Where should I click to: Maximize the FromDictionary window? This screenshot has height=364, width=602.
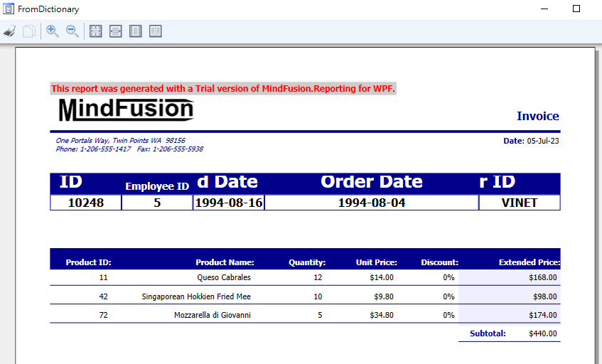(576, 9)
